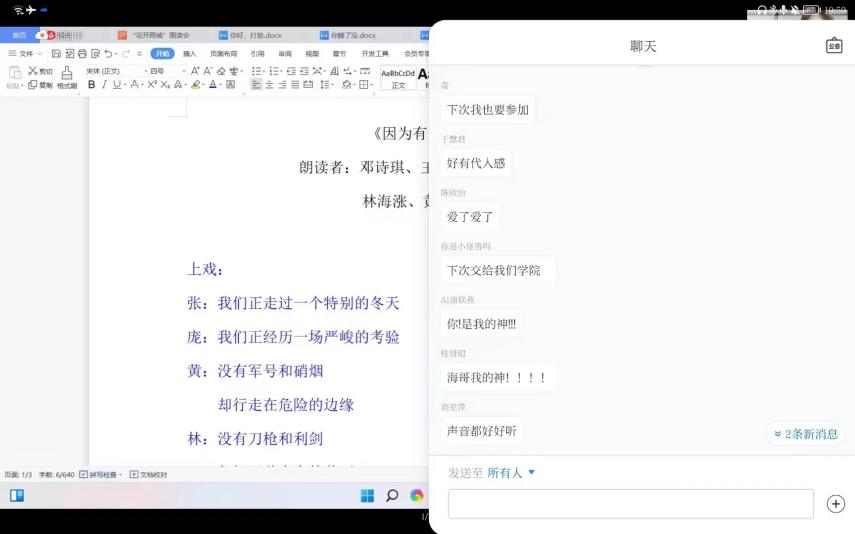Open the font size dropdown
855x534 pixels.
tap(166, 71)
